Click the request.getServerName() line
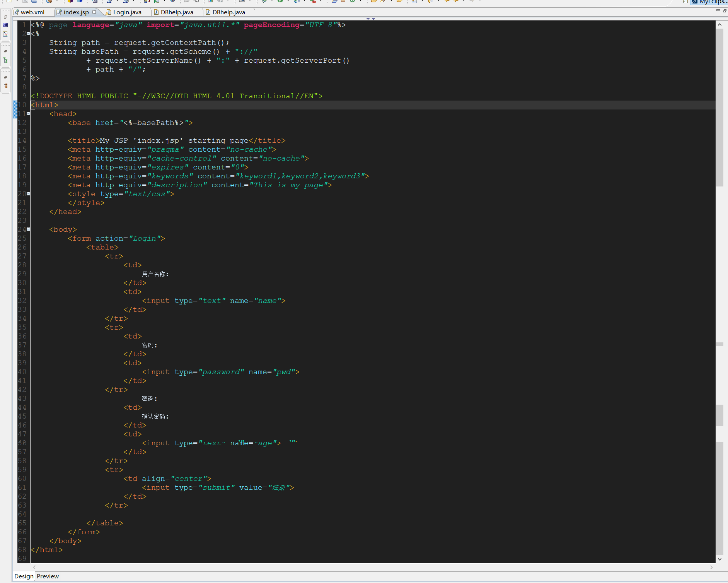Screen dimensions: 728x583 click(x=218, y=60)
